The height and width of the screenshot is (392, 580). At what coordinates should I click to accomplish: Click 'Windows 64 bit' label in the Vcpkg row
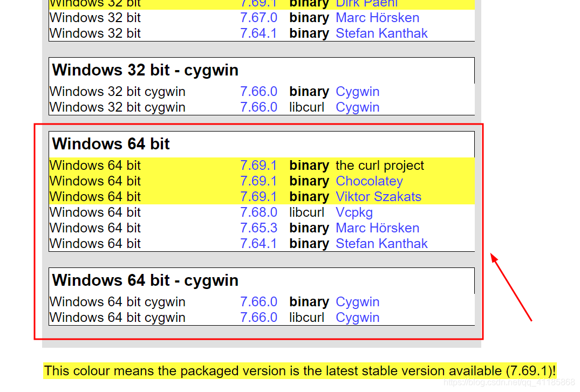(x=95, y=212)
